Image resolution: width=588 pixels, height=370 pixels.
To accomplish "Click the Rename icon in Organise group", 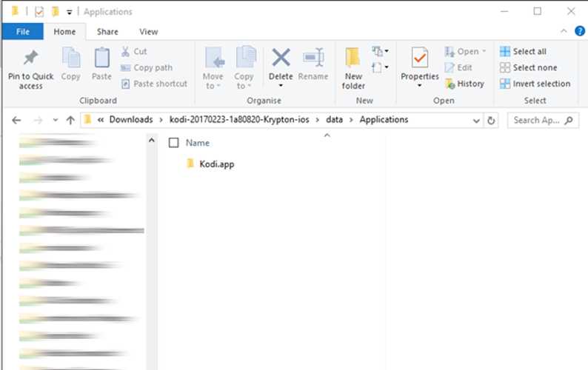I will coord(313,59).
